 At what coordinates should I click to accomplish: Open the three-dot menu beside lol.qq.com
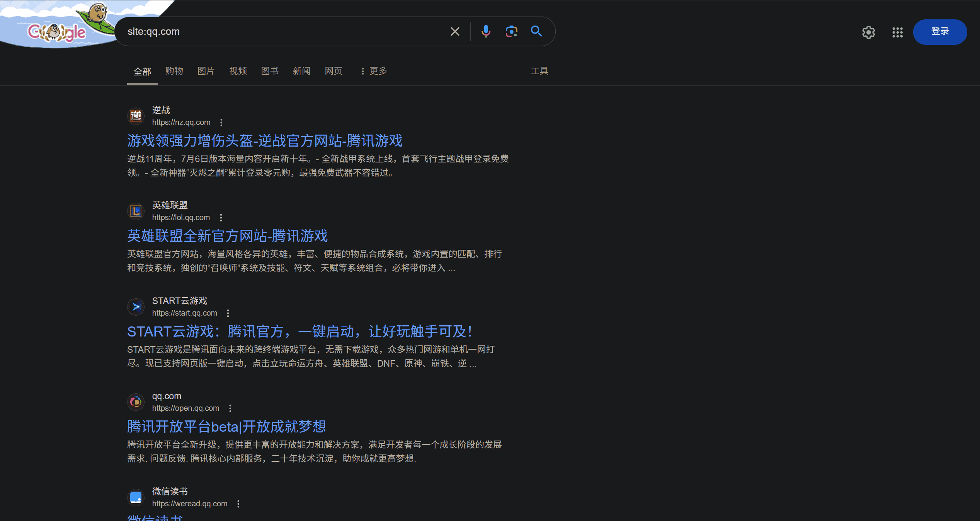click(x=221, y=217)
